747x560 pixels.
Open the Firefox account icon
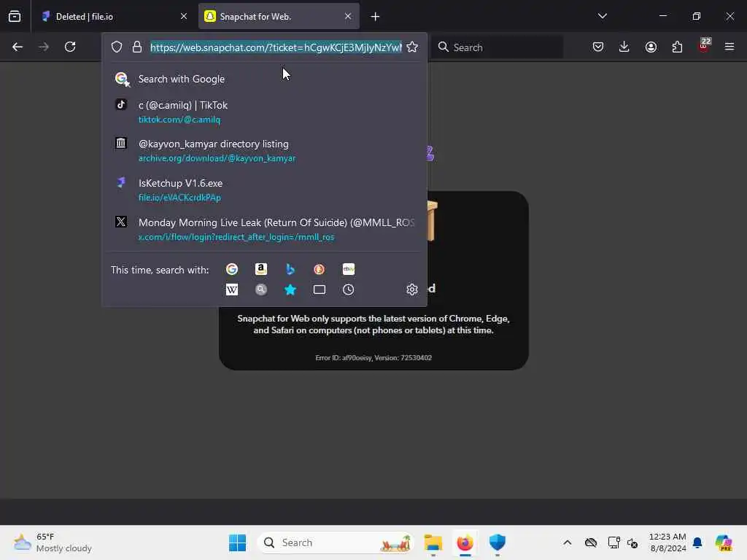(651, 47)
